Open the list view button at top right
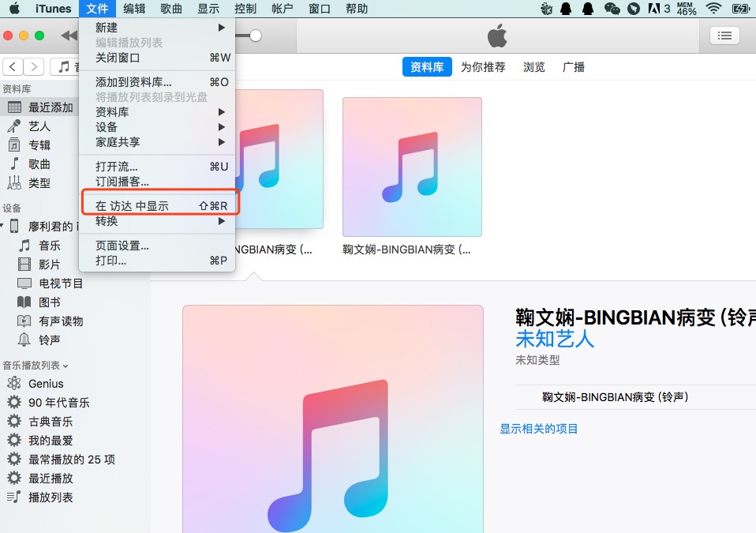 (724, 36)
